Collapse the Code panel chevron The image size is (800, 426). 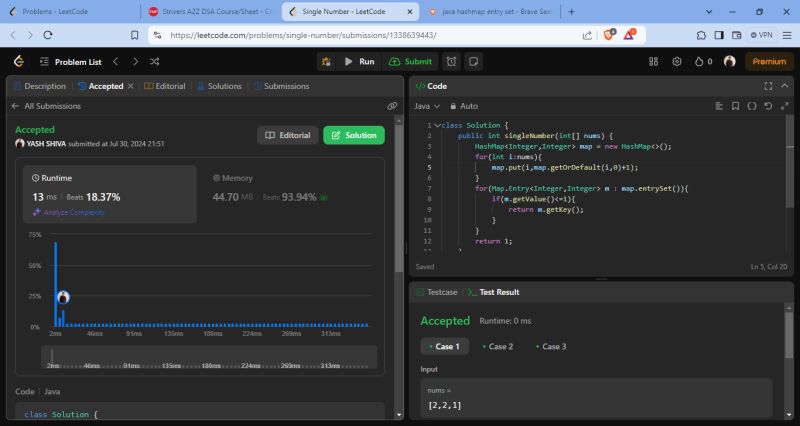tap(784, 86)
